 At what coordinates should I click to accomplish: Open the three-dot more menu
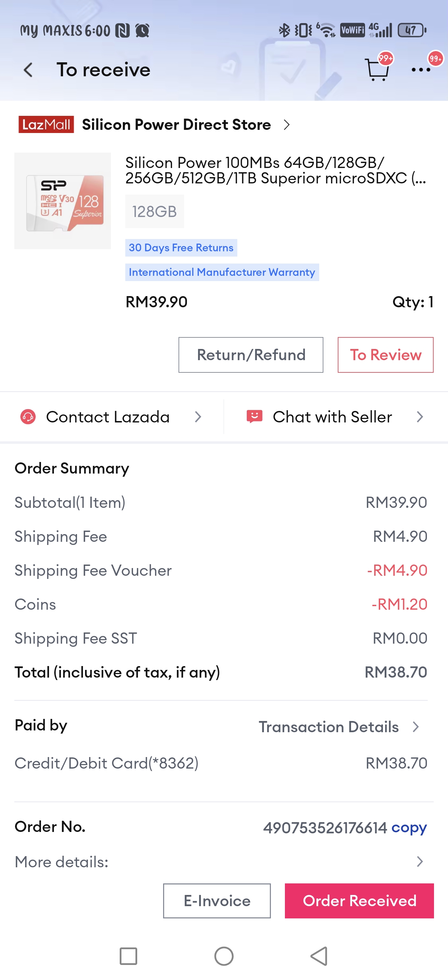421,70
